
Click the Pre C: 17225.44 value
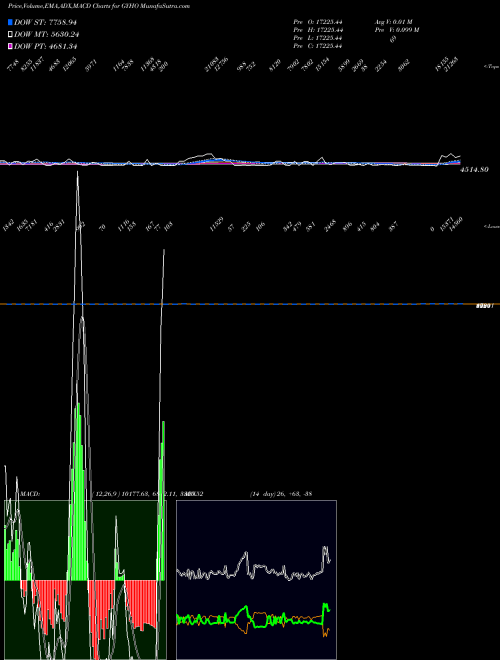point(318,46)
